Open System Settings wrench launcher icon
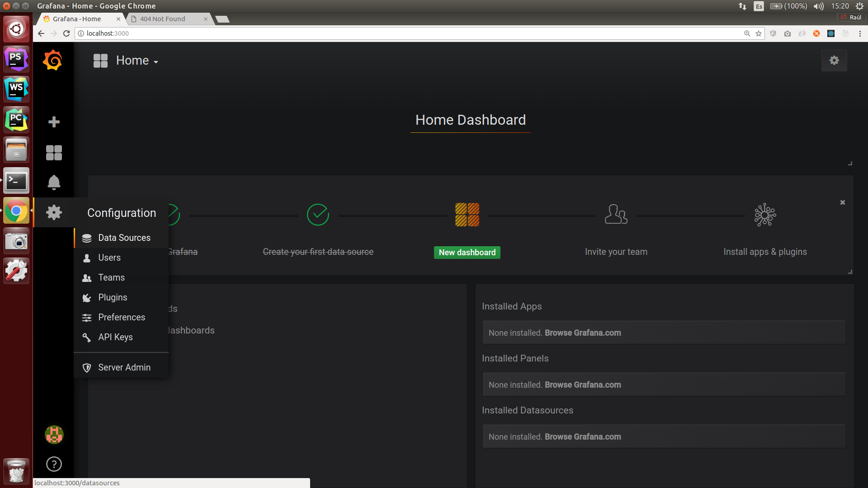868x488 pixels. click(16, 271)
